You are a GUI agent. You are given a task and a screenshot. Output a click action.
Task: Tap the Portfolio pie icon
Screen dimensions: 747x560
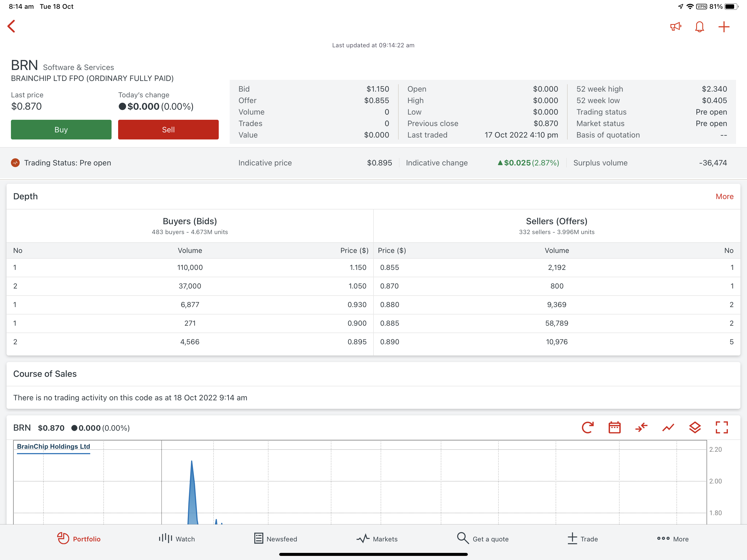(x=63, y=538)
